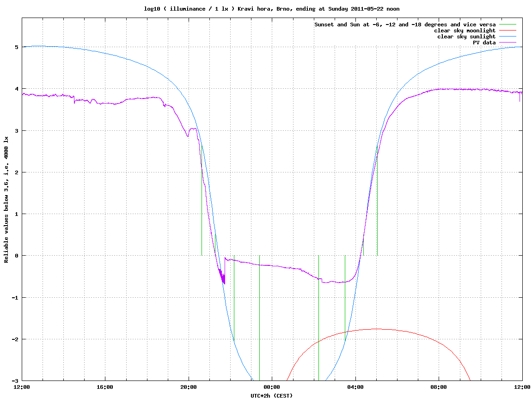Click the chart title text at top
The width and height of the screenshot is (532, 399).
(271, 9)
